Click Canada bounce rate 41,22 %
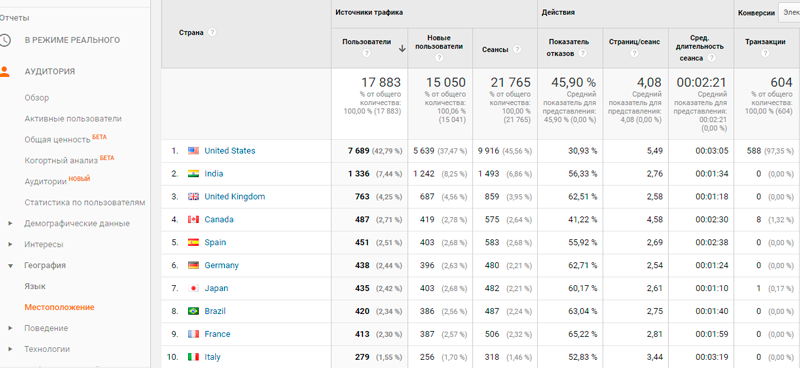 (582, 219)
